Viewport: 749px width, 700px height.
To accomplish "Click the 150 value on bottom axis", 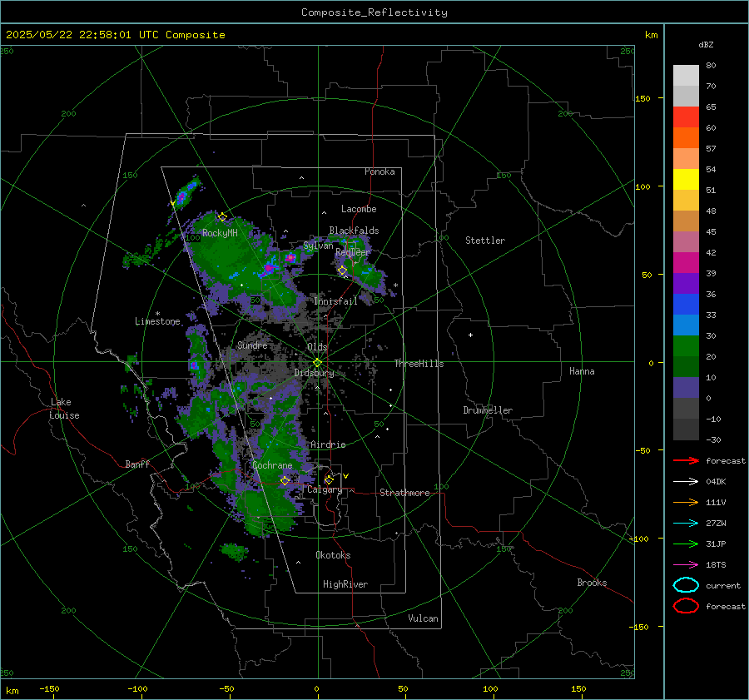I will tap(578, 688).
